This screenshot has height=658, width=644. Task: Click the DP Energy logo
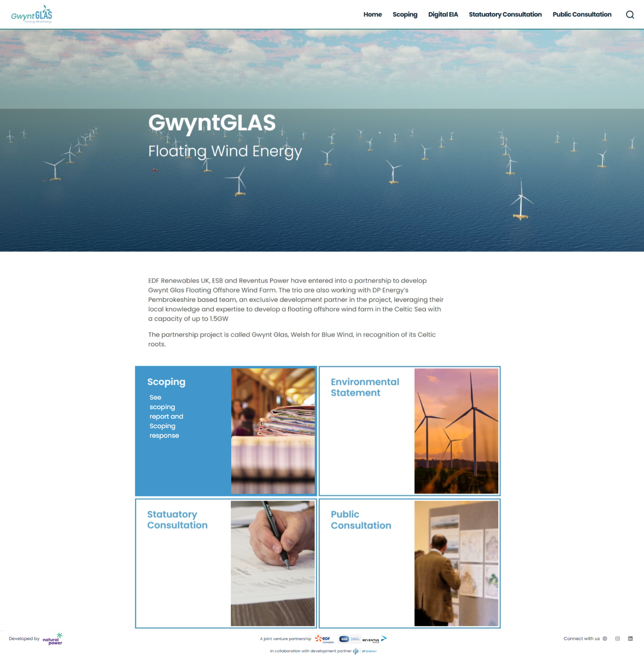coord(365,651)
